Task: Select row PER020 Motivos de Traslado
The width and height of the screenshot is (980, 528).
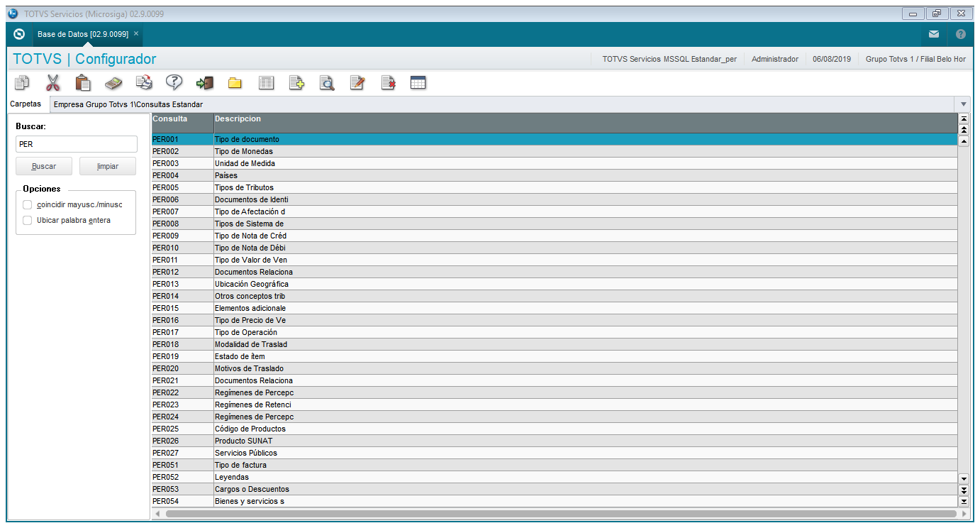Action: click(x=555, y=368)
